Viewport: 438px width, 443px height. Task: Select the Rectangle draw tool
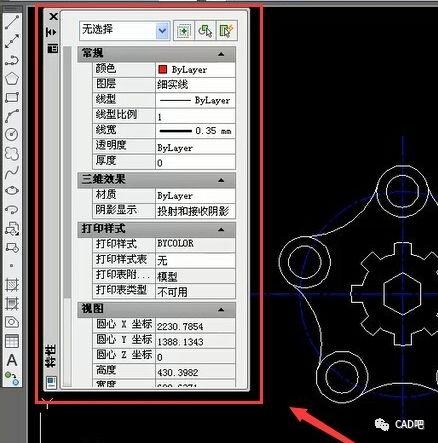click(x=12, y=98)
